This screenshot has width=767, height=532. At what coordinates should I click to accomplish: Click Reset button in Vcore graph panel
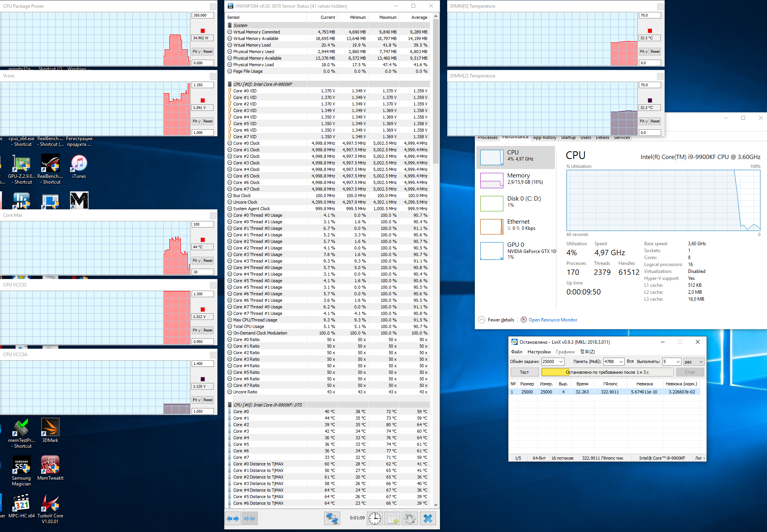208,121
